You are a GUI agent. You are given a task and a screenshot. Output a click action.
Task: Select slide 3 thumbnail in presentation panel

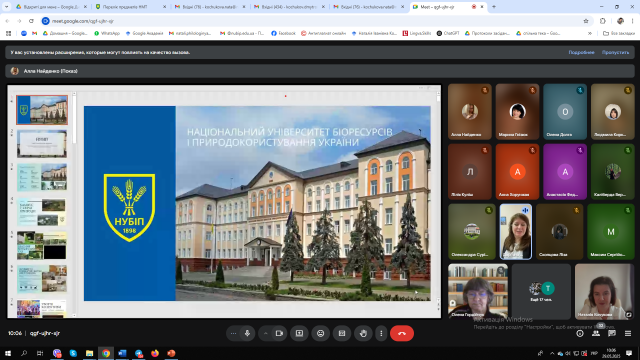[42, 177]
